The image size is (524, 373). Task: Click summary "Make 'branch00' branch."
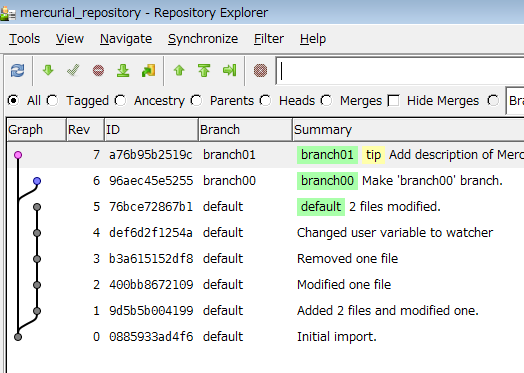[x=432, y=181]
